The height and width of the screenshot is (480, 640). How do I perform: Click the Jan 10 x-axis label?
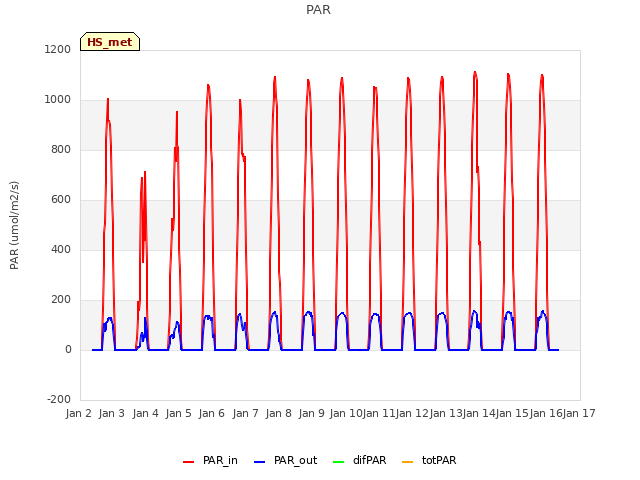(346, 413)
